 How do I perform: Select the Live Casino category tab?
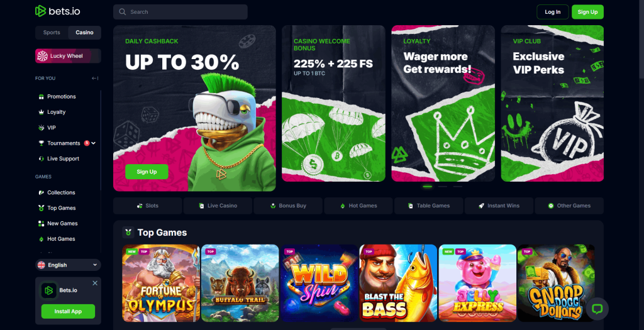[x=218, y=206]
